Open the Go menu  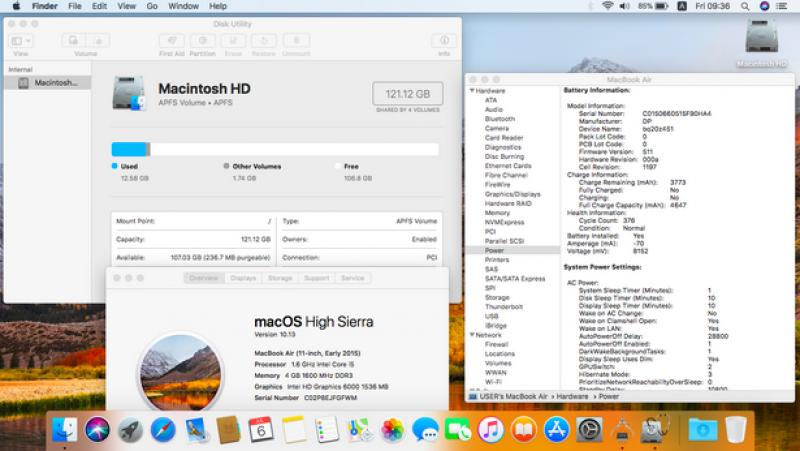tap(152, 6)
